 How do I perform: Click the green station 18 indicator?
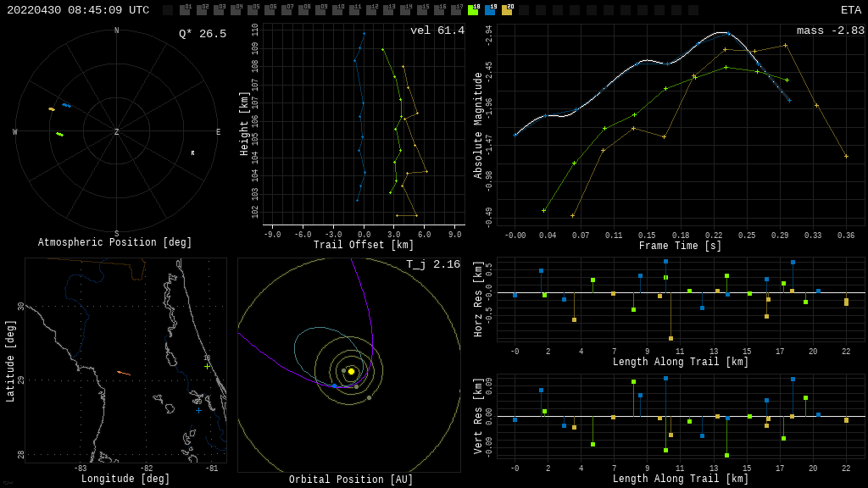[x=473, y=10]
